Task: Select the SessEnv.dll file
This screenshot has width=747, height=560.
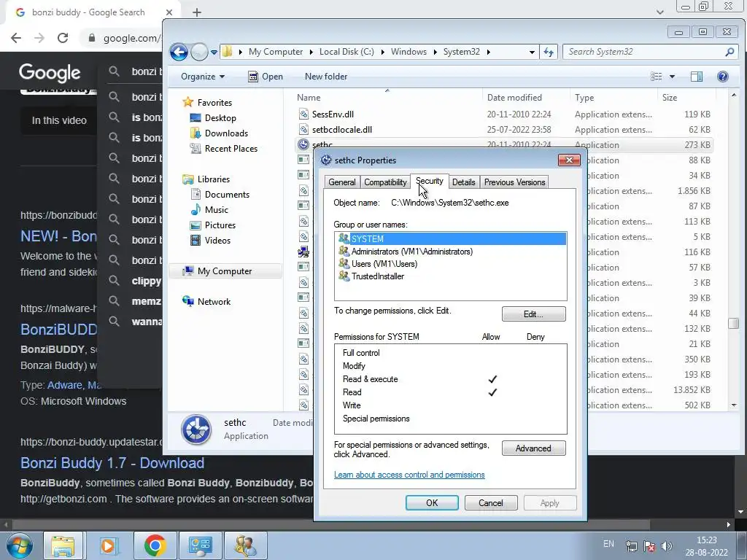Action: click(x=333, y=114)
